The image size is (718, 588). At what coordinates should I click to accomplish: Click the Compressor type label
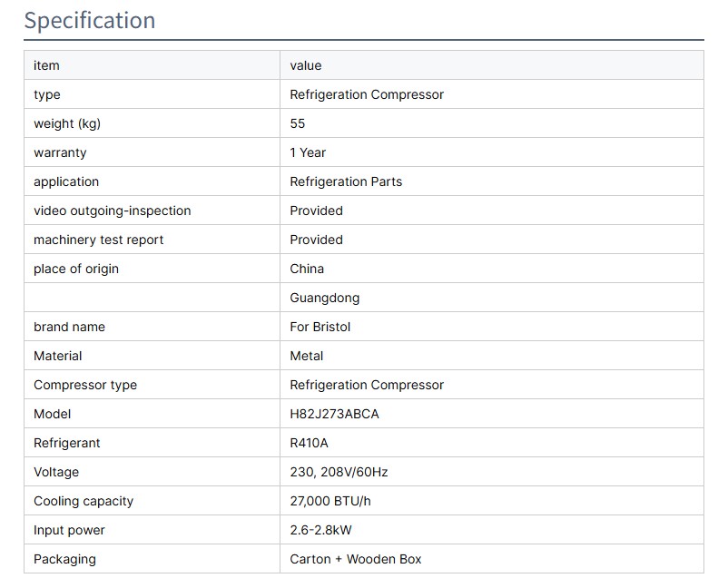[x=85, y=385]
